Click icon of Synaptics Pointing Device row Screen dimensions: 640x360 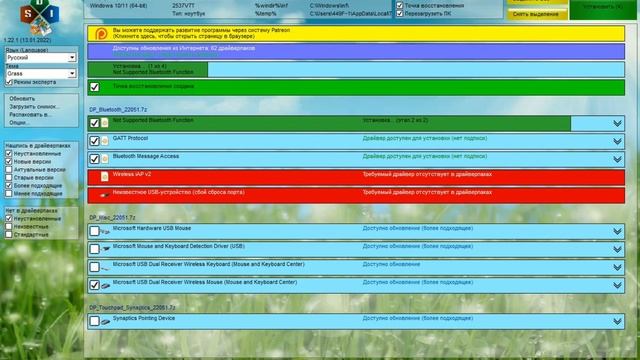click(x=105, y=321)
